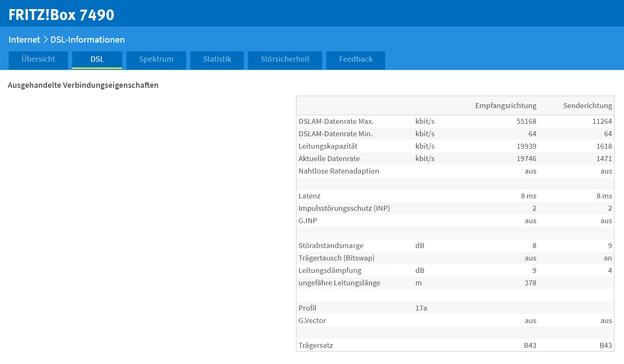Click the Trägersatz row label
The image size is (624, 364).
[x=316, y=345]
